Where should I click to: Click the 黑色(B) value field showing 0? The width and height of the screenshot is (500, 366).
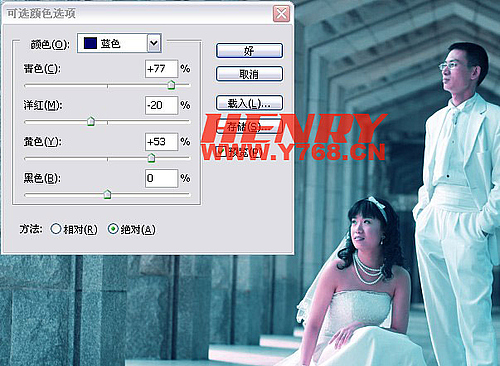(161, 178)
